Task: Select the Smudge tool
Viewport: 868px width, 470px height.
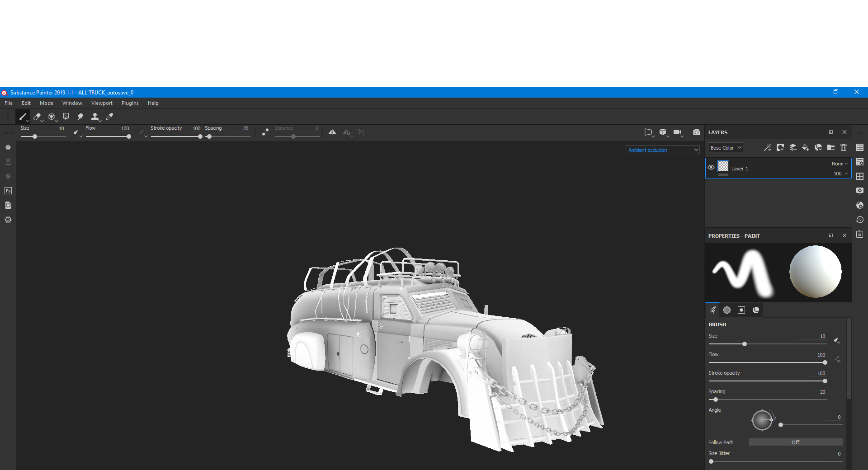Action: click(x=80, y=117)
